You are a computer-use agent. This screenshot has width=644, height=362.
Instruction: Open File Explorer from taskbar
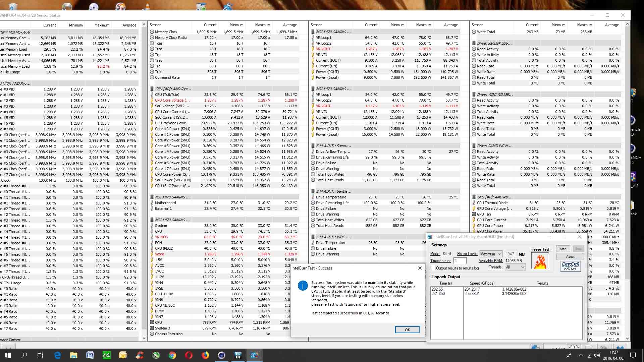click(74, 355)
